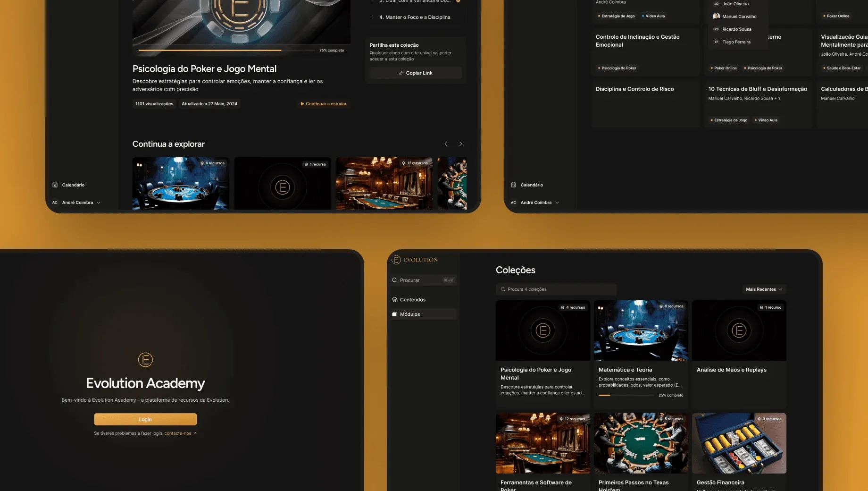Click the Copiar Link button
The width and height of the screenshot is (868, 491).
[x=416, y=73]
